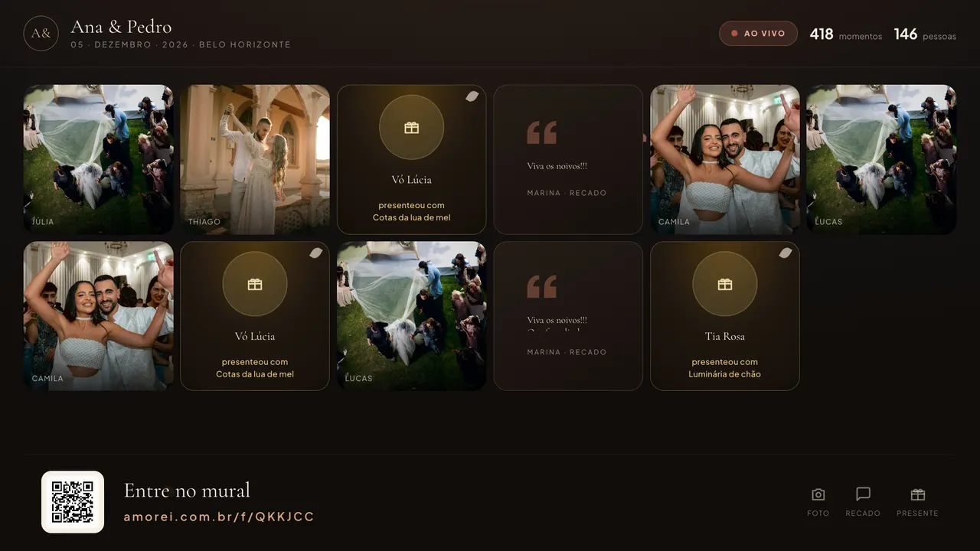Click the date line "05 · DEZEMBRO · 2026 · BELO HORIZONTE"
The height and width of the screenshot is (551, 980).
[181, 45]
